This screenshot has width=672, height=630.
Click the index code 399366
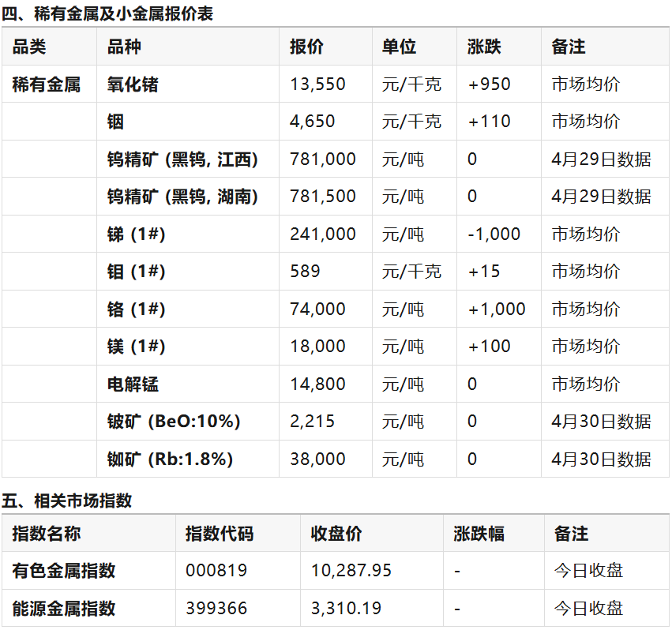point(216,609)
